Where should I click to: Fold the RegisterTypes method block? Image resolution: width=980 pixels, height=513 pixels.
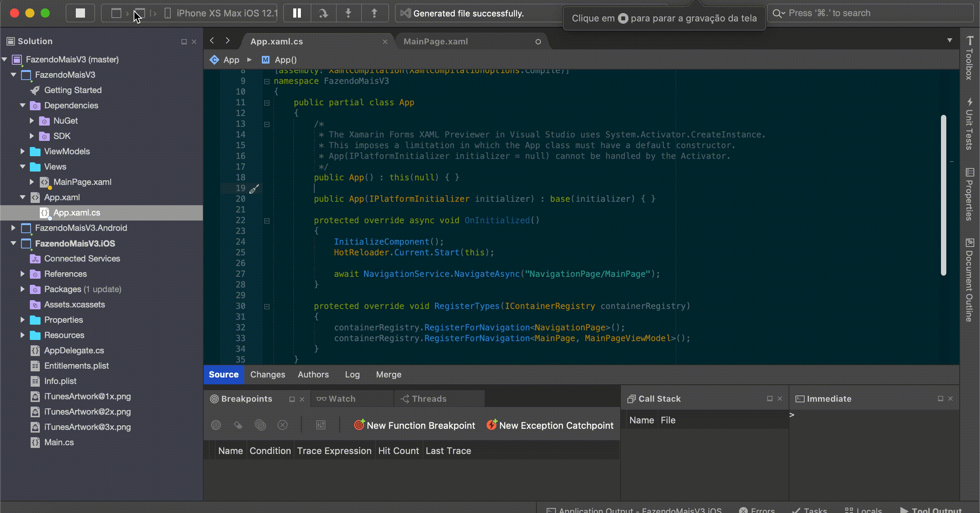(x=267, y=306)
